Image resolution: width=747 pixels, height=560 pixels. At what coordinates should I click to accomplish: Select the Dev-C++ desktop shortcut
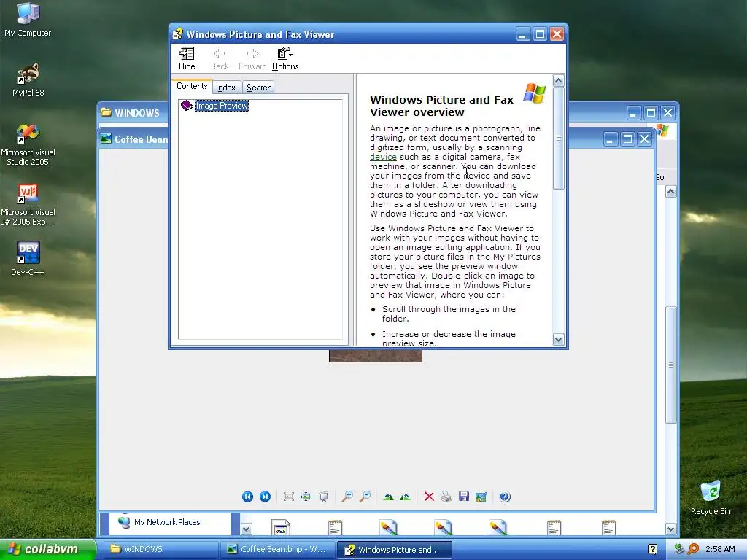[x=28, y=259]
